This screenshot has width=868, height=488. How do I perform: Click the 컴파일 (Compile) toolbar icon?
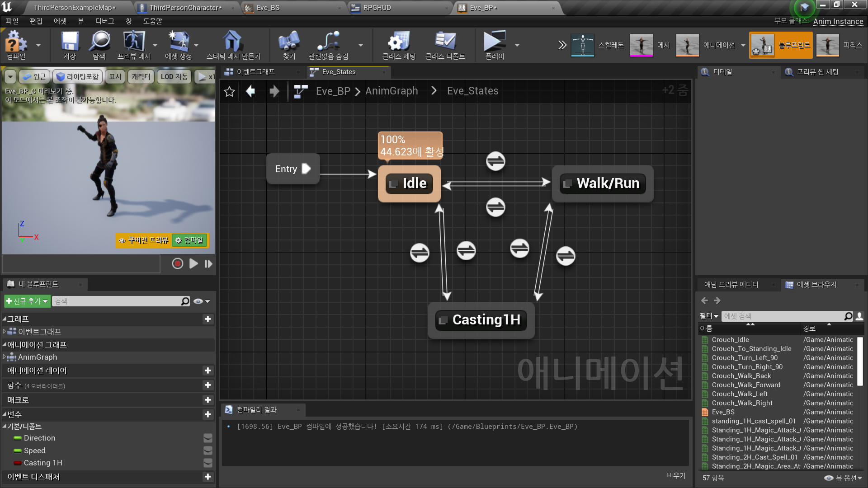[16, 44]
